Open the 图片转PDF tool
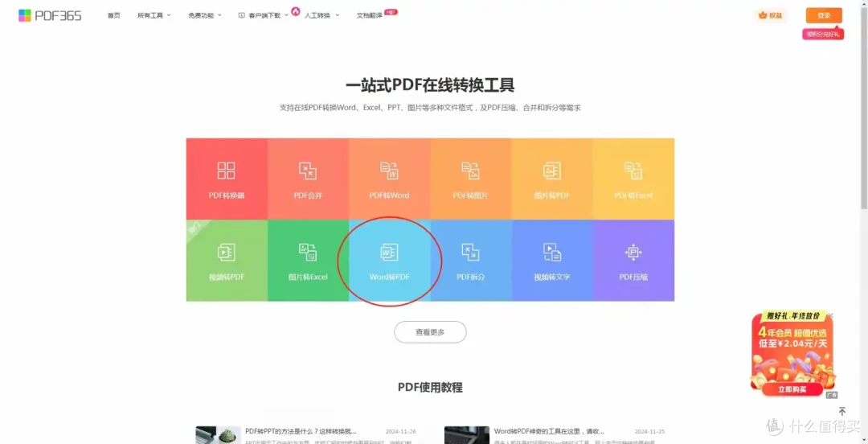Viewport: 868px width, 444px height. 552,179
